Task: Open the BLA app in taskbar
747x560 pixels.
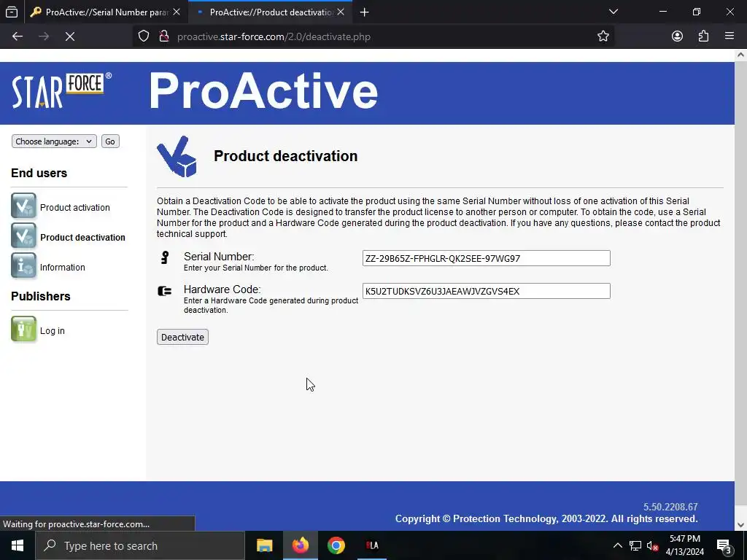Action: tap(372, 545)
